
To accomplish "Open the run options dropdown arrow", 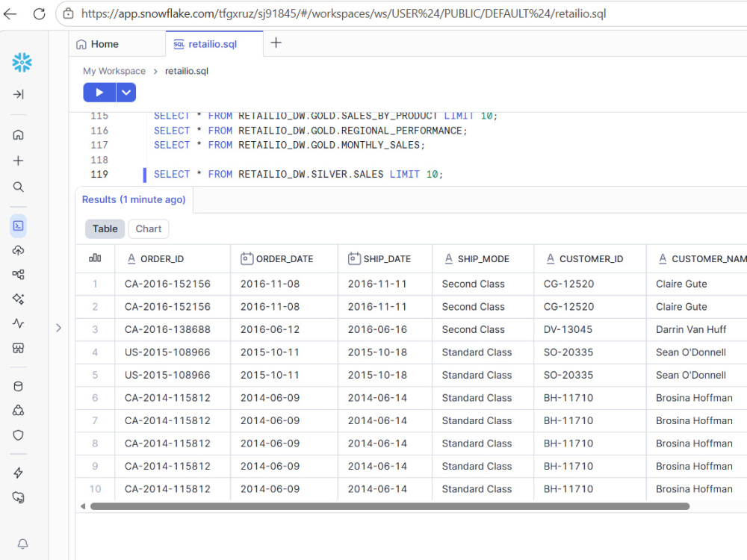I will click(126, 93).
